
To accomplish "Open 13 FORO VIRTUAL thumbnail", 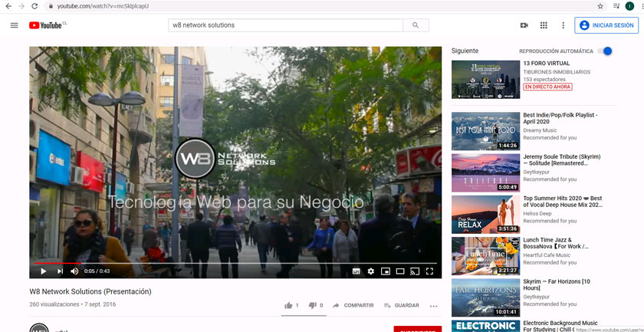I will (x=485, y=80).
